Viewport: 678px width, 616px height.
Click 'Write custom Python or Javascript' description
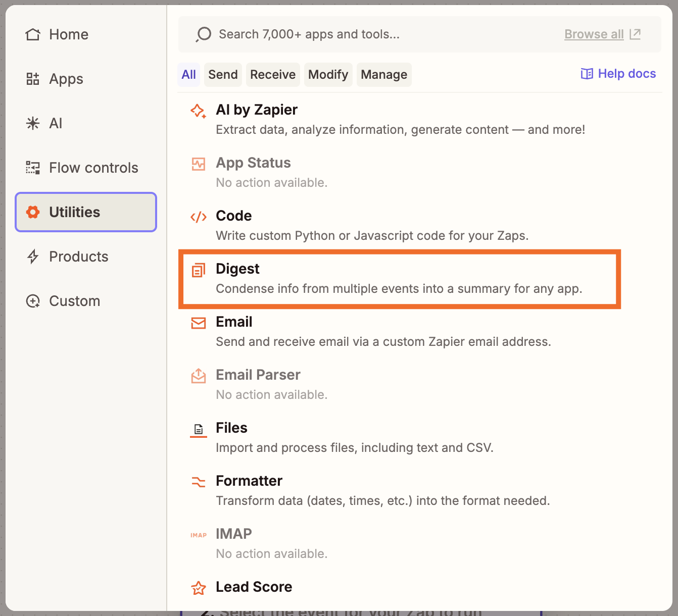point(372,236)
